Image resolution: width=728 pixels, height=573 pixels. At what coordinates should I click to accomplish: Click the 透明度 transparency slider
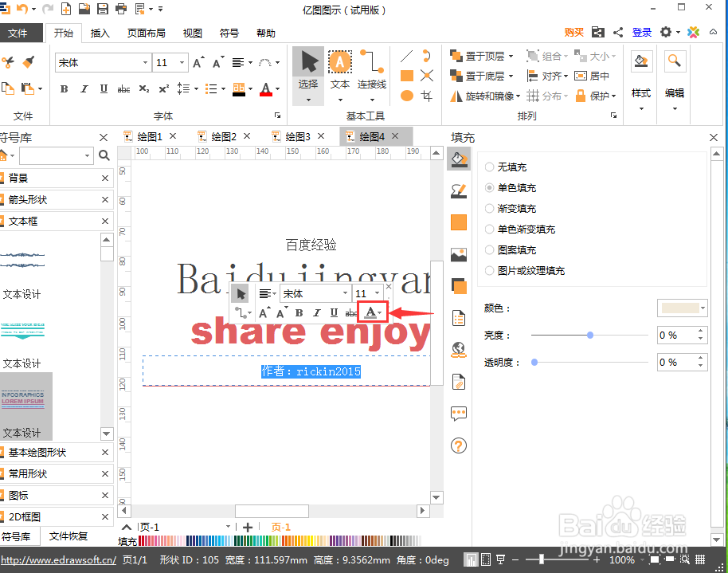point(589,362)
